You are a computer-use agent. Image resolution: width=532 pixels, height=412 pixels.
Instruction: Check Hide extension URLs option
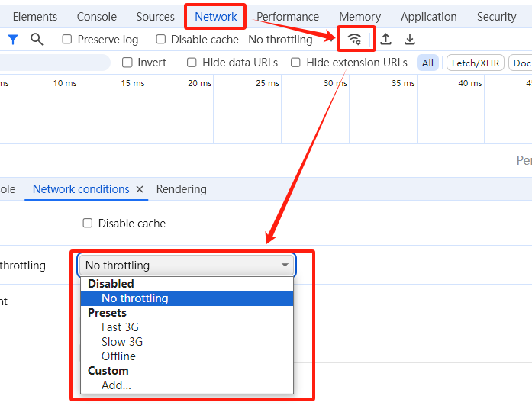[295, 63]
